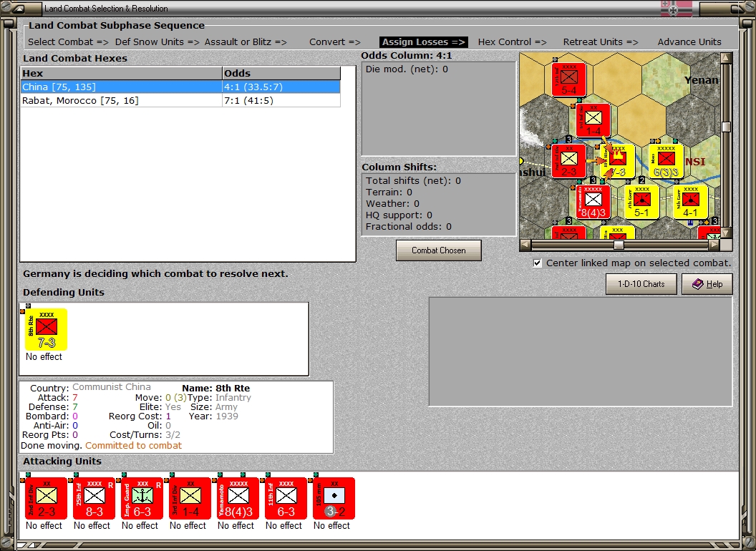This screenshot has height=551, width=756.
Task: Click the map's scroll right arrow
Action: click(x=714, y=245)
